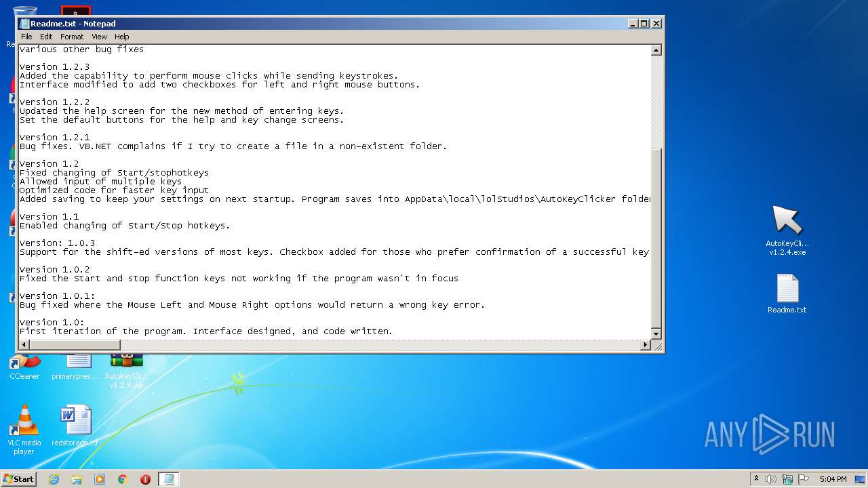Open the Action Center flag icon
868x488 pixels.
[803, 479]
